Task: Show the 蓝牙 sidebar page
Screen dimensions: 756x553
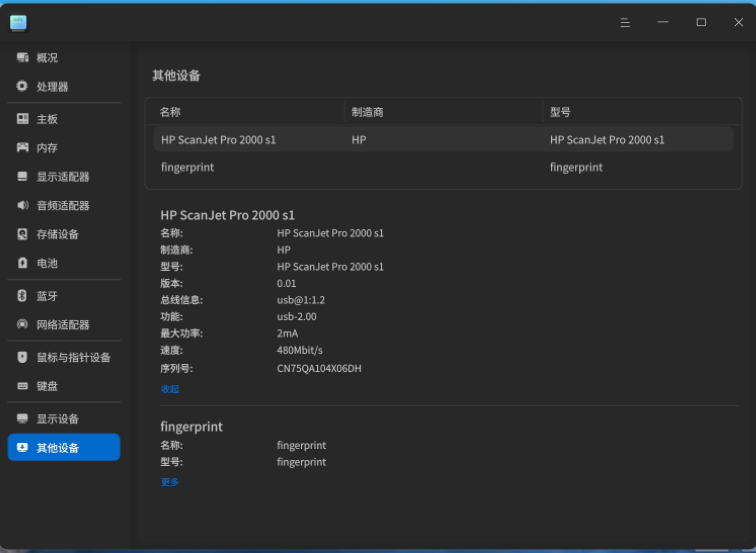Action: (x=64, y=296)
